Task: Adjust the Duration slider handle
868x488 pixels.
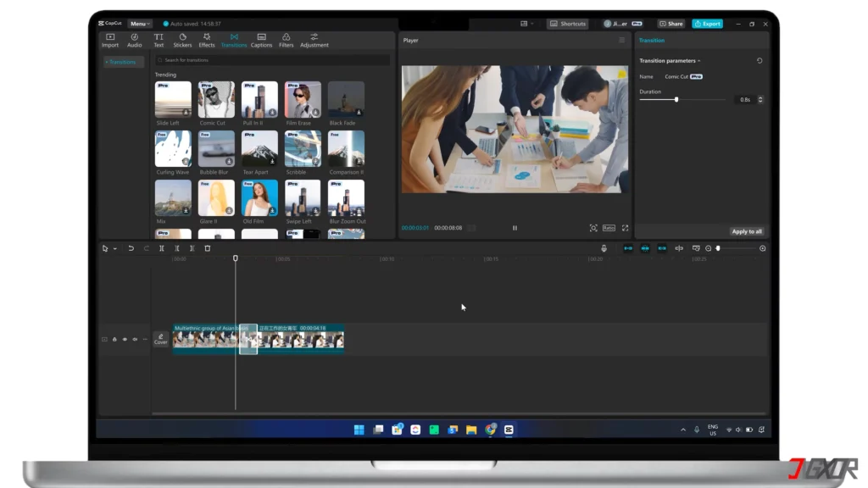Action: pos(676,100)
